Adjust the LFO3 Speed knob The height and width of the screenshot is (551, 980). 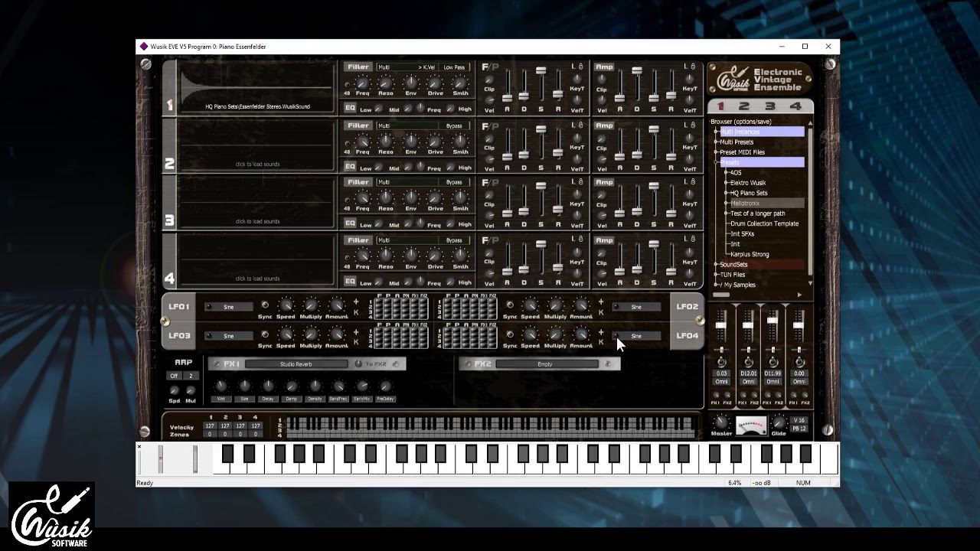pos(286,334)
